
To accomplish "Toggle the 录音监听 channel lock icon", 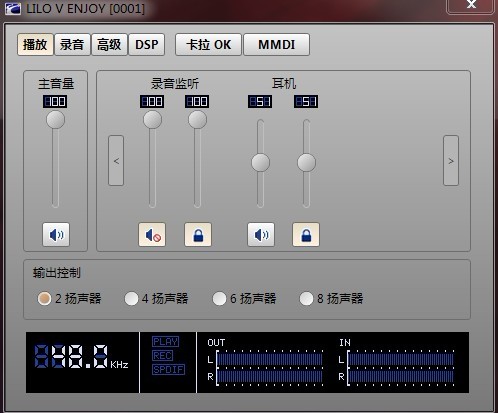I will (x=198, y=235).
